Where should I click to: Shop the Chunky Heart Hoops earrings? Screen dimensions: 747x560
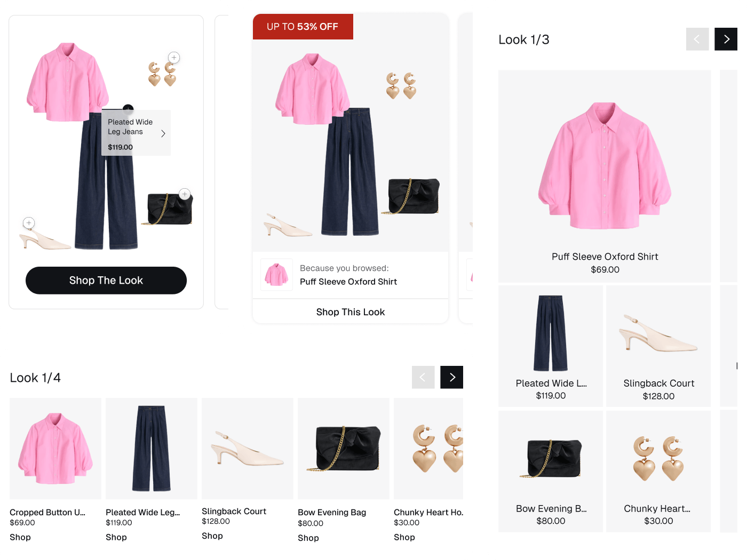pyautogui.click(x=404, y=537)
